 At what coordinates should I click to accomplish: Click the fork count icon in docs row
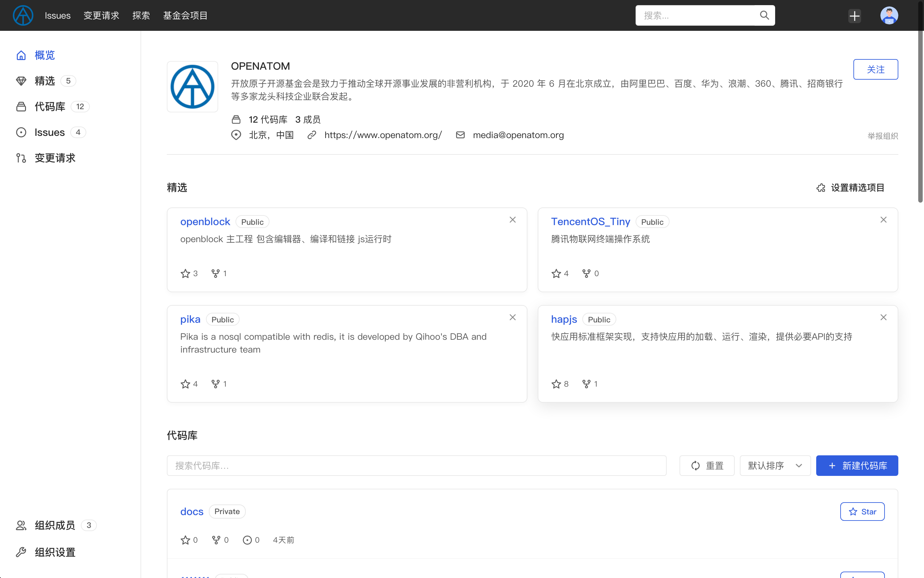tap(216, 540)
